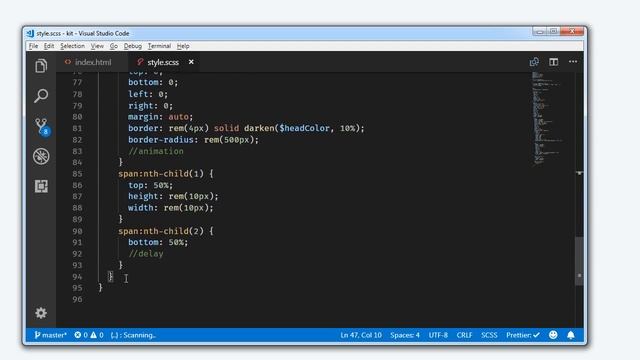Click the Prettier status item
This screenshot has width=640, height=360.
(523, 335)
